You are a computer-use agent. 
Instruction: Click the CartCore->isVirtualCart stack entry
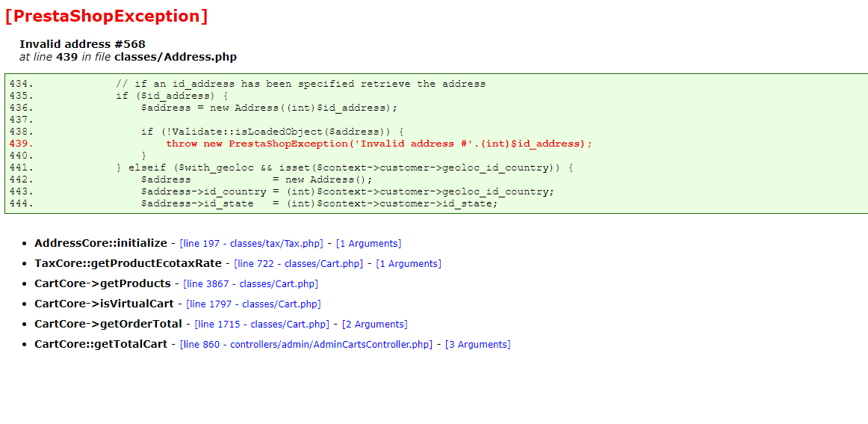click(104, 304)
